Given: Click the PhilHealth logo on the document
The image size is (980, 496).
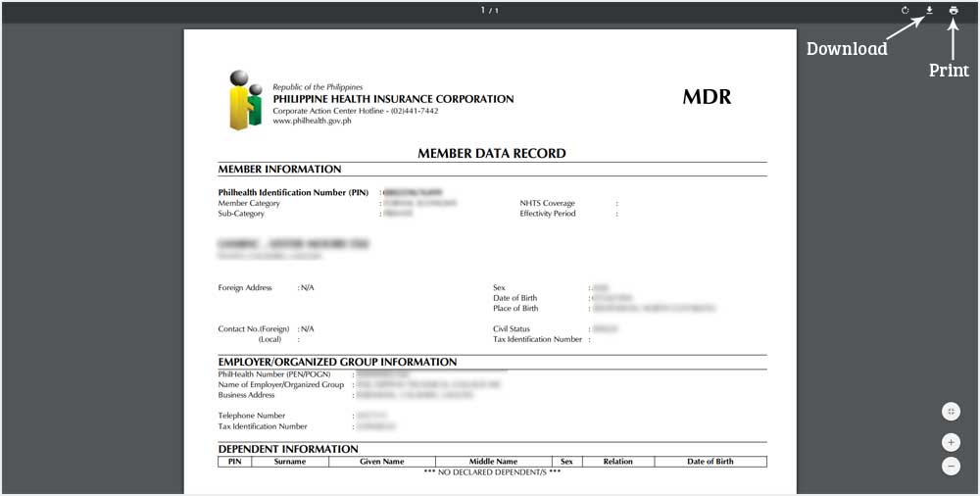Looking at the screenshot, I should 245,100.
